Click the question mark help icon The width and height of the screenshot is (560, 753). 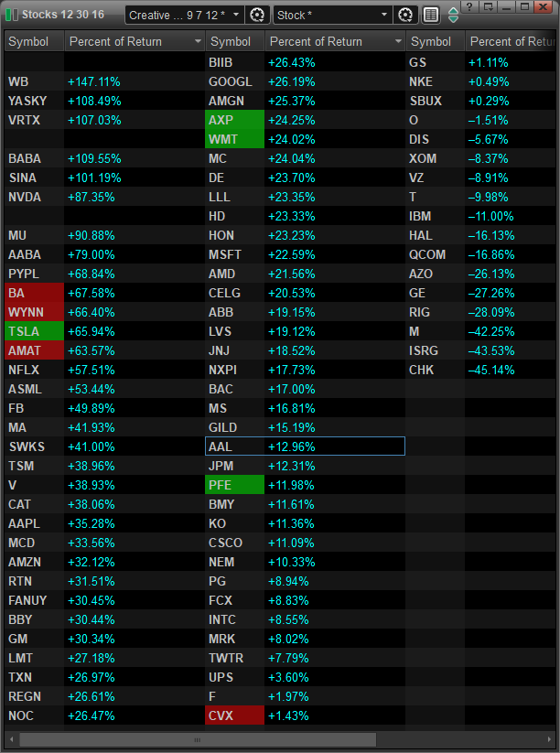point(470,7)
